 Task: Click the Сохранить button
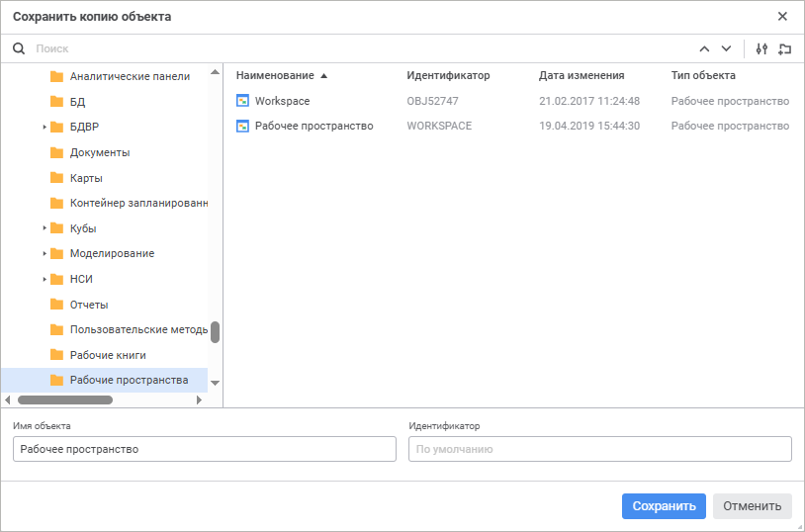(x=664, y=506)
